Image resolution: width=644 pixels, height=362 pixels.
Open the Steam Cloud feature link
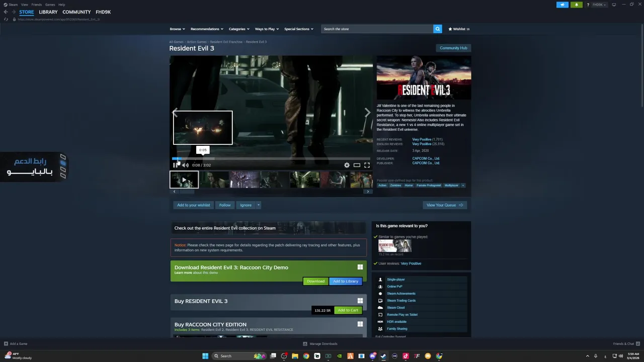[395, 308]
